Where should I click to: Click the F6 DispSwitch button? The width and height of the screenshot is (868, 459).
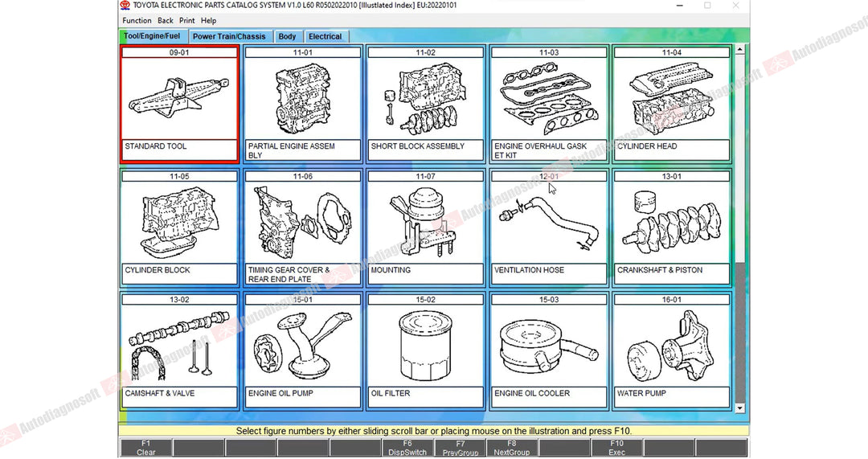[407, 448]
